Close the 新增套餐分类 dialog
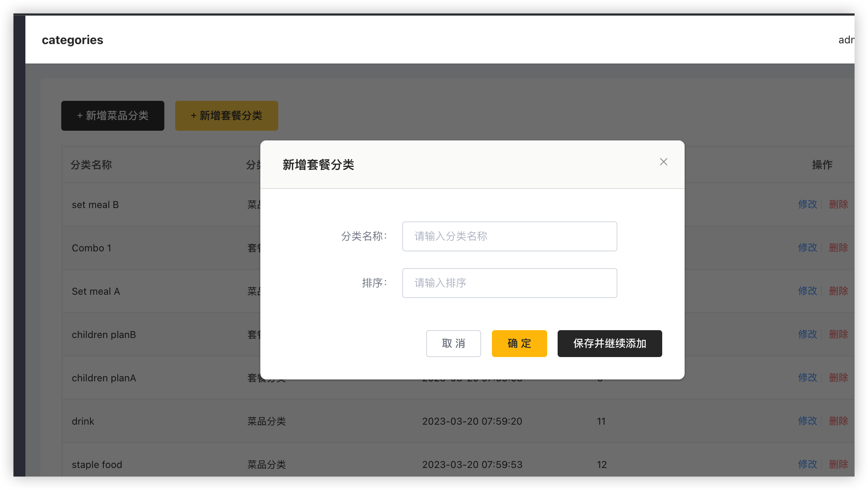The height and width of the screenshot is (490, 868). (x=663, y=162)
